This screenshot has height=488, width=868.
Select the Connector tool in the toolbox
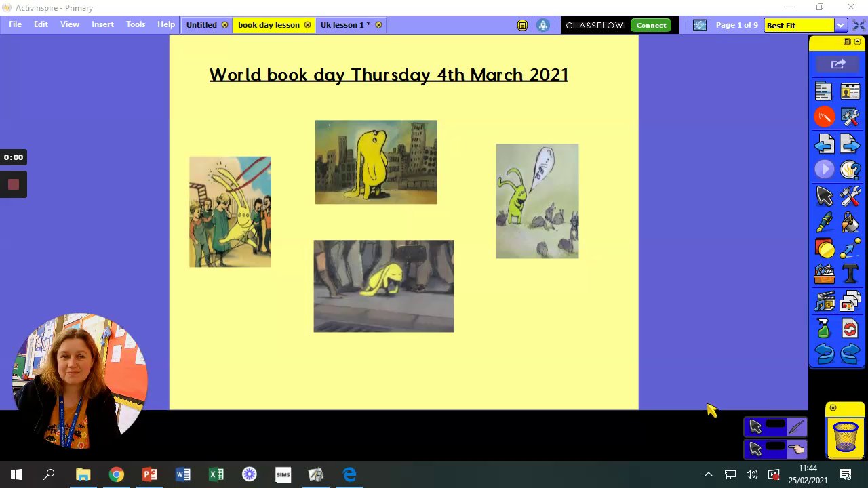coord(850,249)
